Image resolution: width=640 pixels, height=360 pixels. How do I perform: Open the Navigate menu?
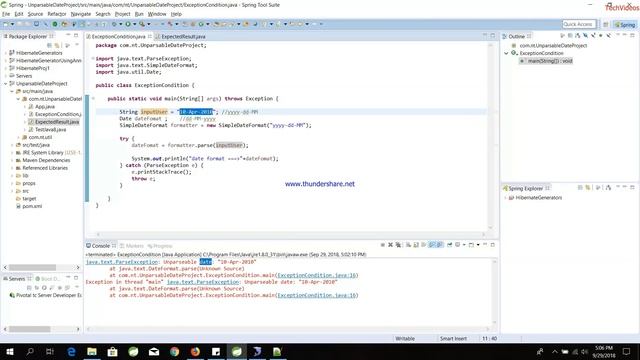[81, 14]
